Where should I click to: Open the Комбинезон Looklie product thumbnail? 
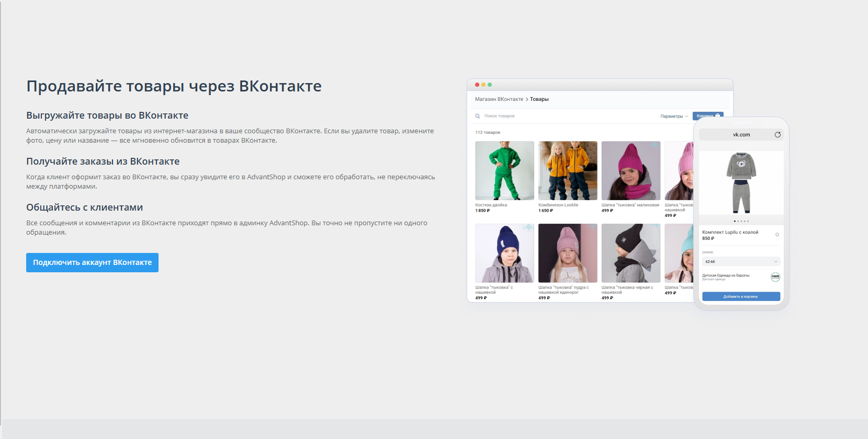pos(568,170)
